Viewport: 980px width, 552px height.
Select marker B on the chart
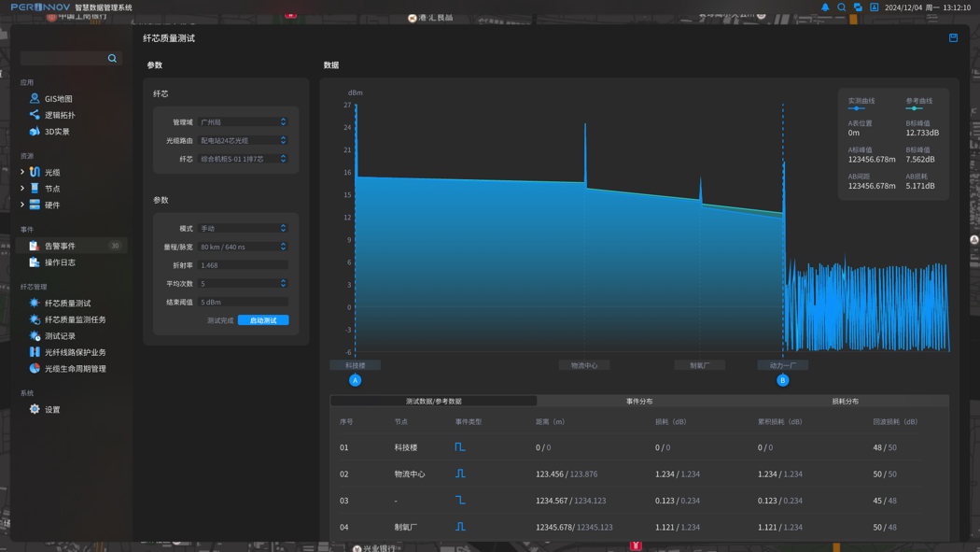(782, 380)
